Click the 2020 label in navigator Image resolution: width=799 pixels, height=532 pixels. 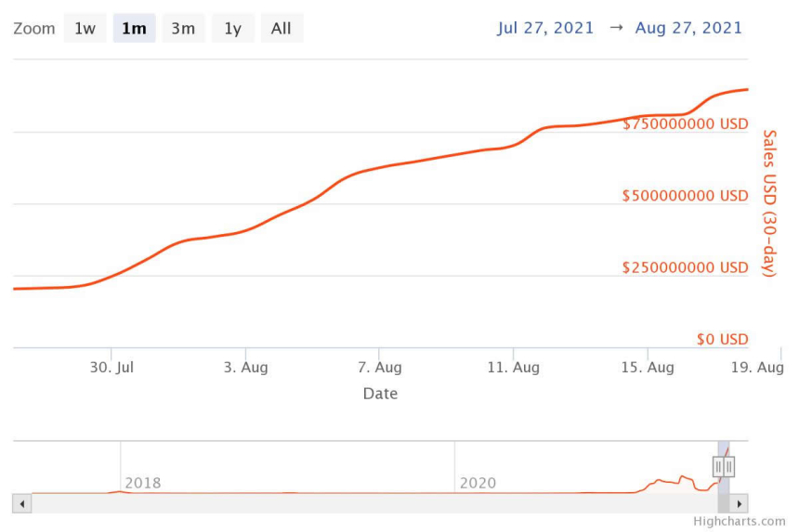[x=477, y=483]
